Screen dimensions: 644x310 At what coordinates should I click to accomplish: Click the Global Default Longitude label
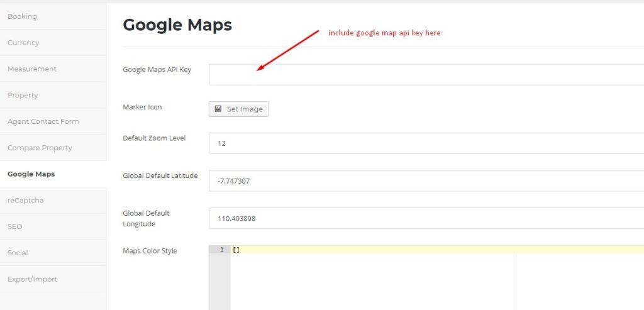146,218
